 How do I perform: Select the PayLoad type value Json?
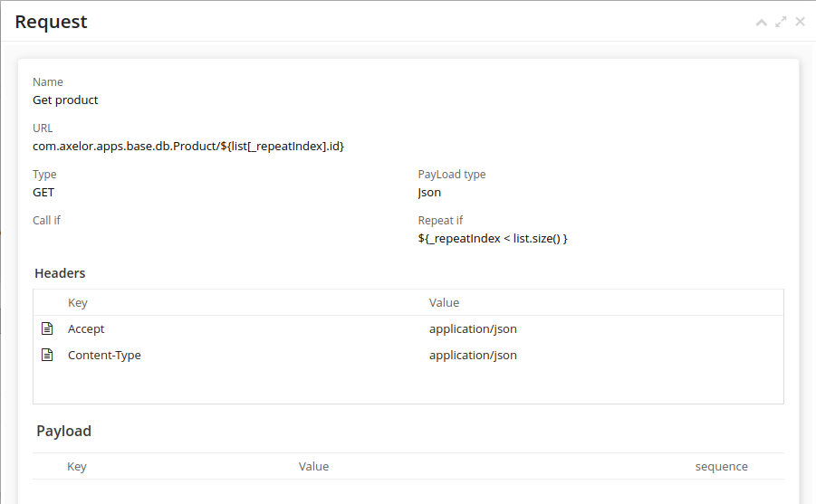coord(429,193)
